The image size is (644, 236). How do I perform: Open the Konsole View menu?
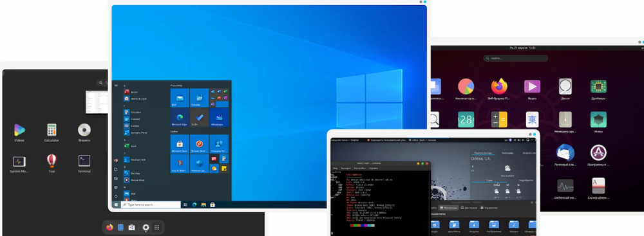336,168
